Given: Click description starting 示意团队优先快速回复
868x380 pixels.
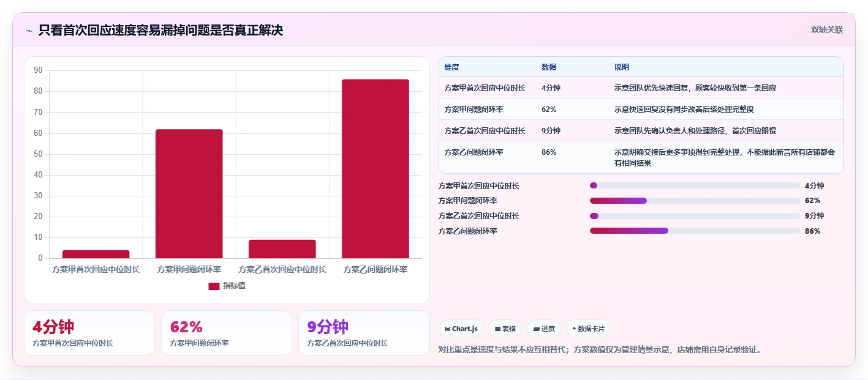Looking at the screenshot, I should 695,88.
